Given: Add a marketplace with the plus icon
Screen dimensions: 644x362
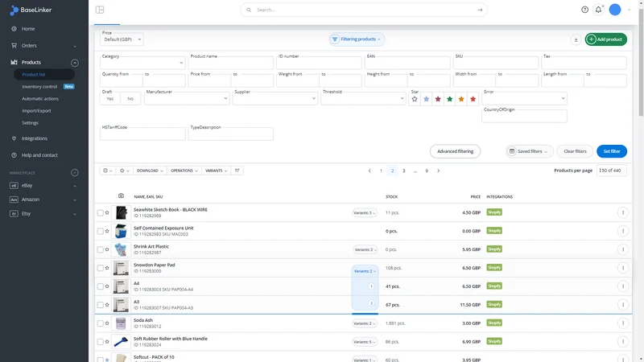Looking at the screenshot, I should 75,173.
